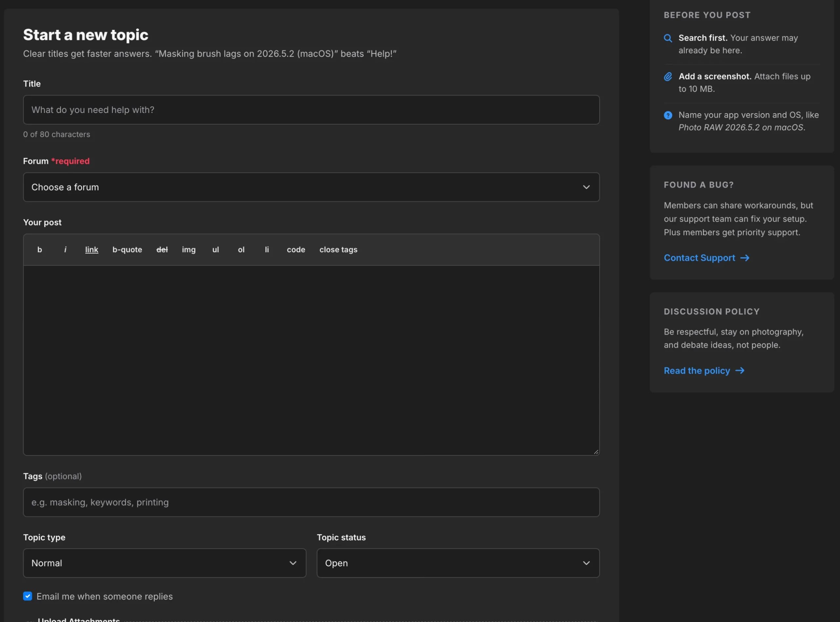
Task: Click the Contact Support link
Action: click(706, 258)
